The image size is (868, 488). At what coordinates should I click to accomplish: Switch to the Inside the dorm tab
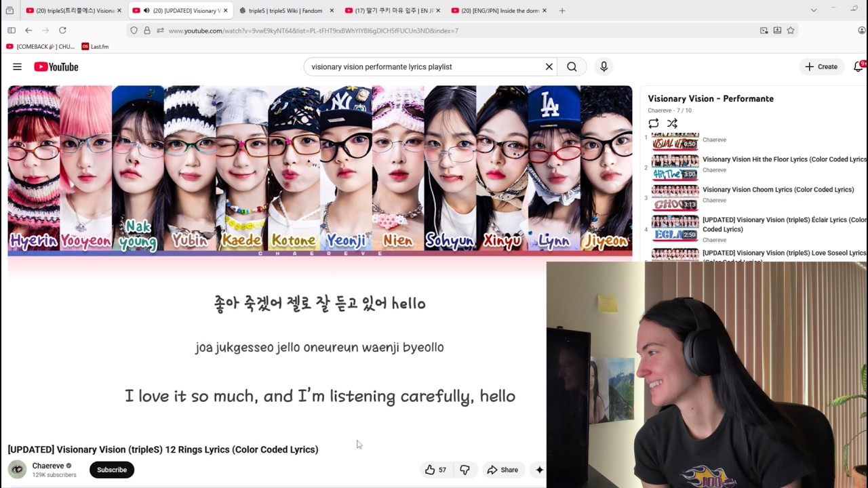pyautogui.click(x=499, y=10)
